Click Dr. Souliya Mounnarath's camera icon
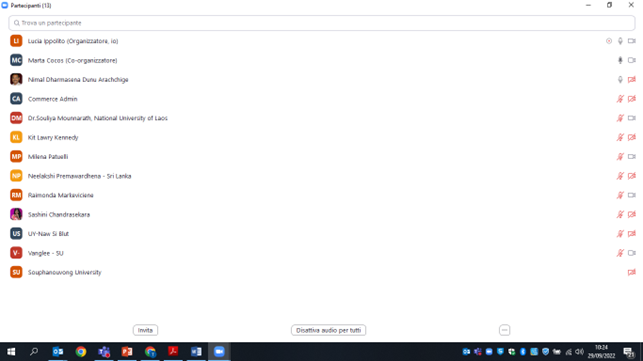643x361 pixels. pyautogui.click(x=632, y=118)
